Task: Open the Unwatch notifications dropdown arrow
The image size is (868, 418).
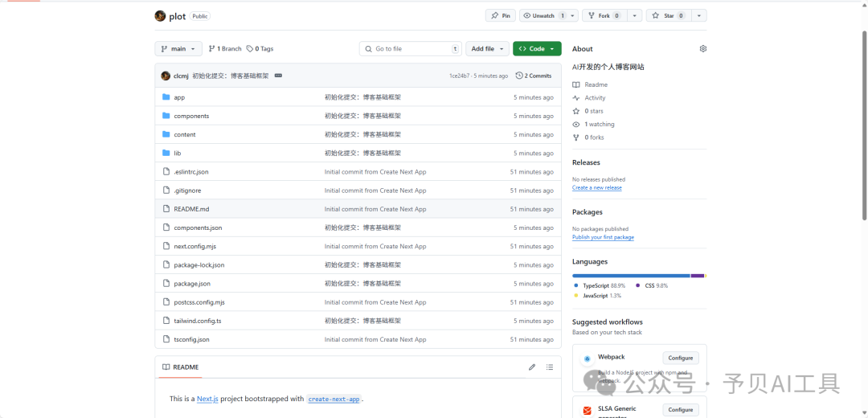Action: [573, 16]
